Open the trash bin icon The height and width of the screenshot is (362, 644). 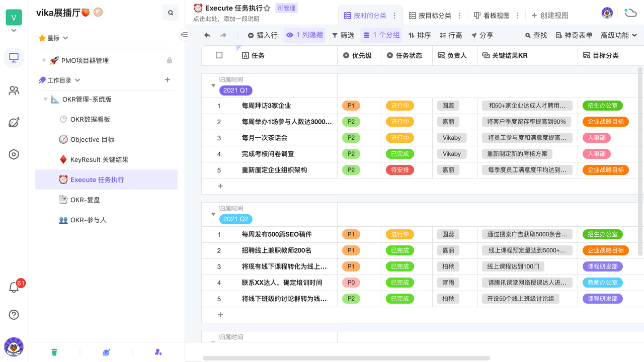coord(54,352)
